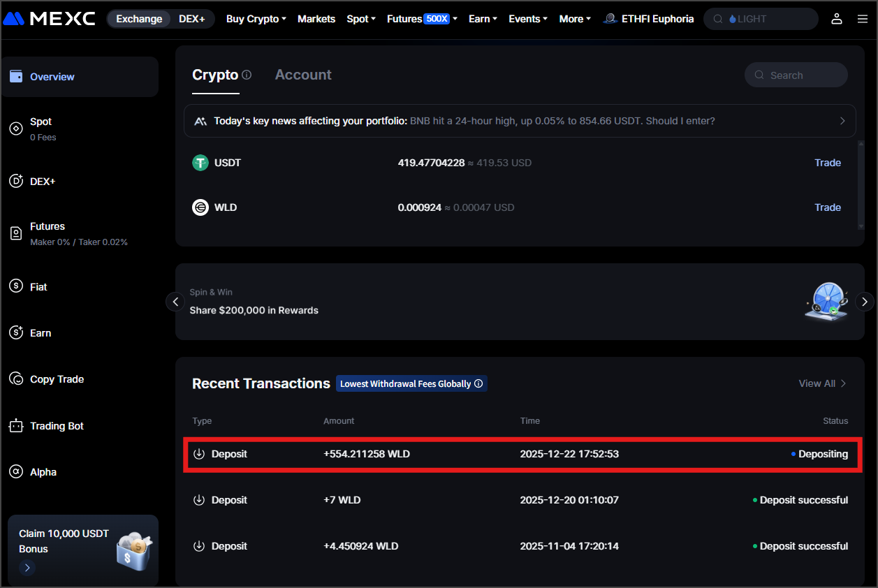878x588 pixels.
Task: Click the MEXC logo
Action: (x=49, y=19)
